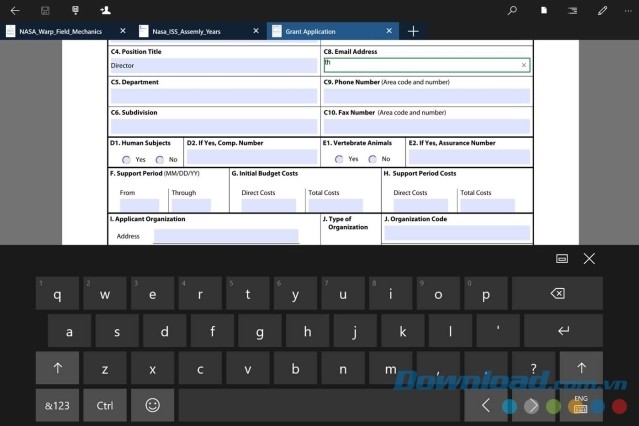Click the Support Period From field
The height and width of the screenshot is (426, 639).
pos(139,205)
